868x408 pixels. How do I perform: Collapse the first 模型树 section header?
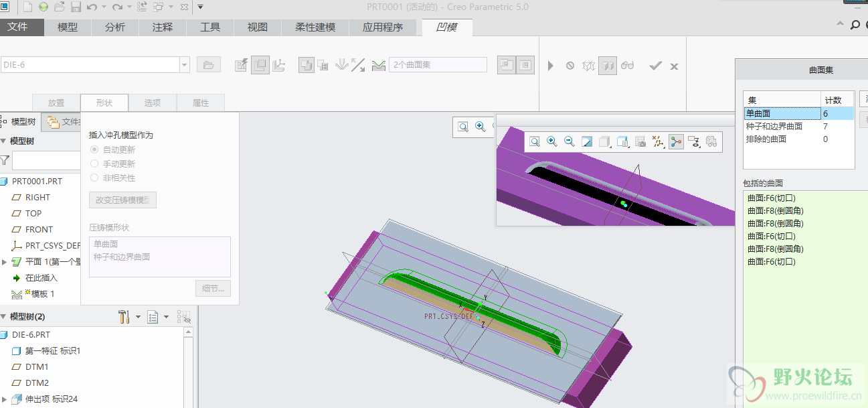click(x=3, y=141)
